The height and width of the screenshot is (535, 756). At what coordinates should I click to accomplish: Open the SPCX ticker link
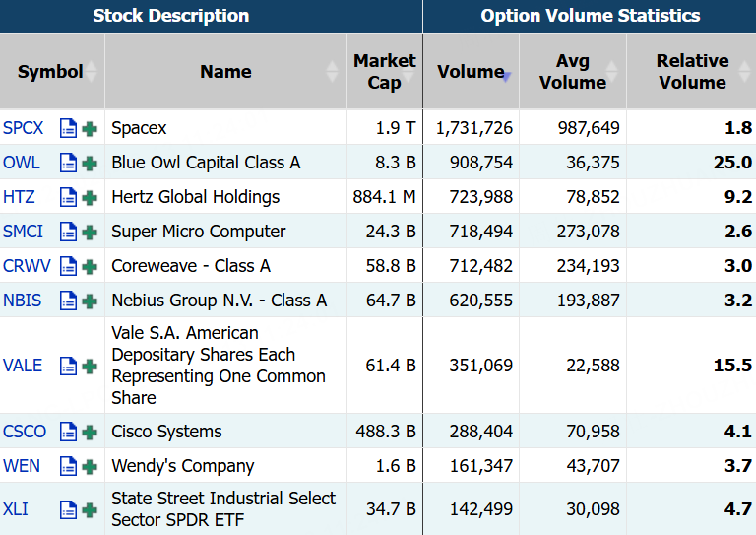click(x=24, y=128)
